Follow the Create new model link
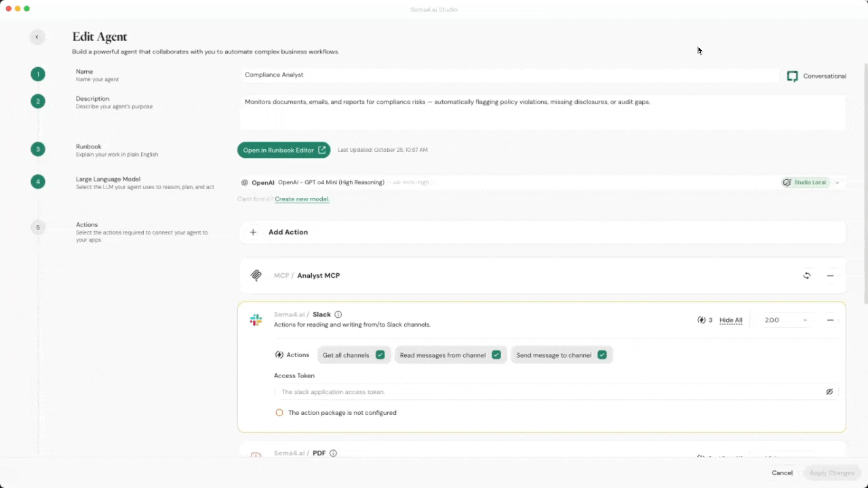Image resolution: width=868 pixels, height=488 pixels. 301,199
